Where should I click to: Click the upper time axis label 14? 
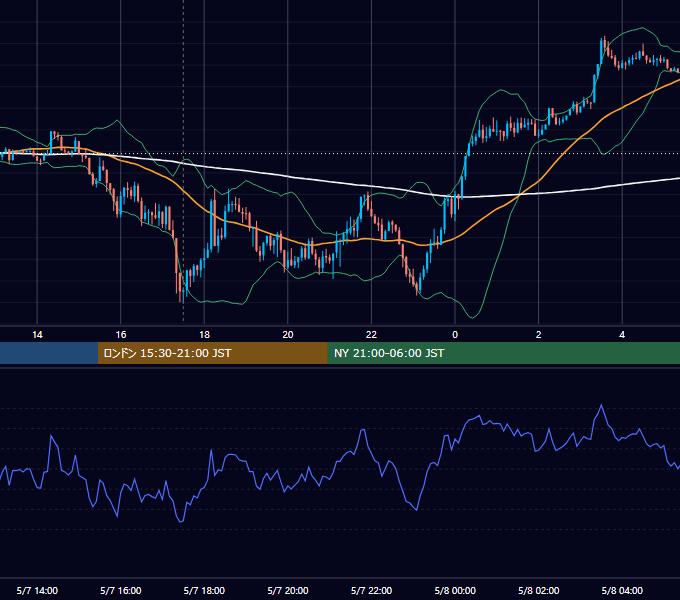(37, 335)
